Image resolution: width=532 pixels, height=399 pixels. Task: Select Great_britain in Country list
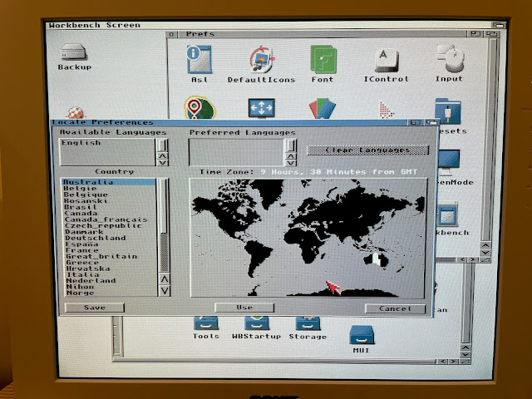tap(109, 256)
